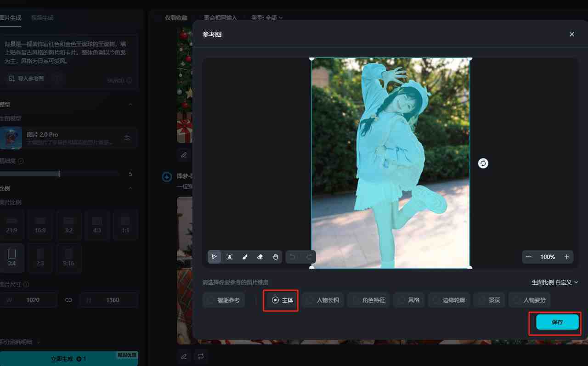
Task: Click the W width field 1020
Action: tap(28, 300)
